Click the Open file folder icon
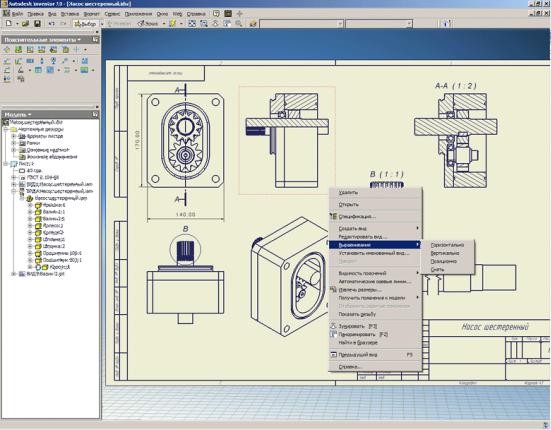Image resolution: width=551 pixels, height=430 pixels. [25, 24]
